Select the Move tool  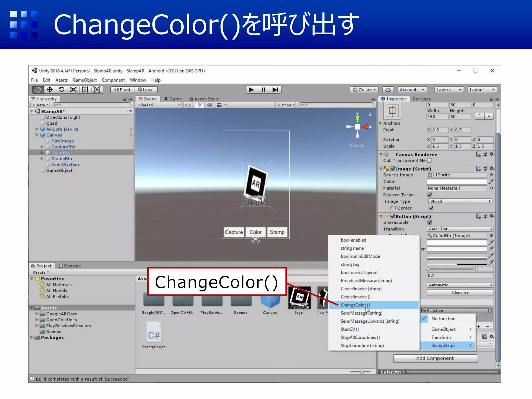[x=50, y=90]
